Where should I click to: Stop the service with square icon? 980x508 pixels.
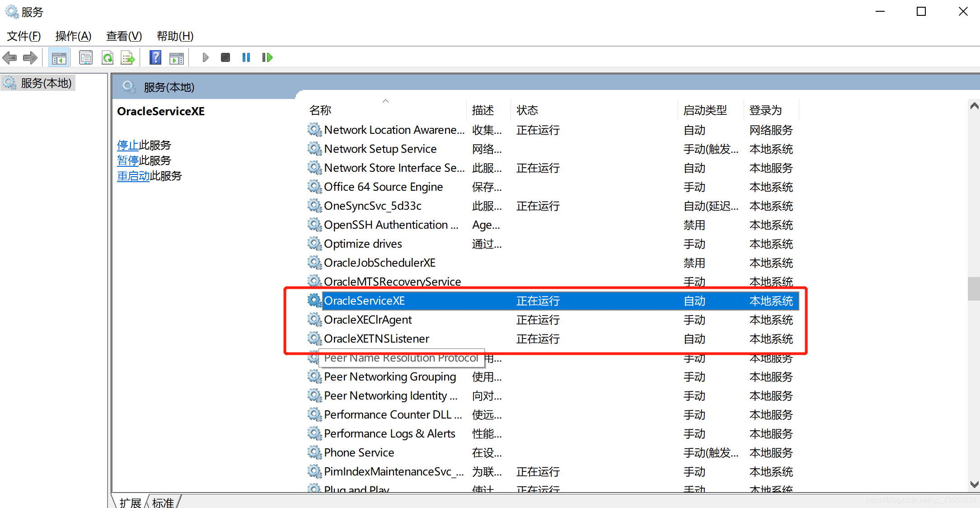pos(225,57)
